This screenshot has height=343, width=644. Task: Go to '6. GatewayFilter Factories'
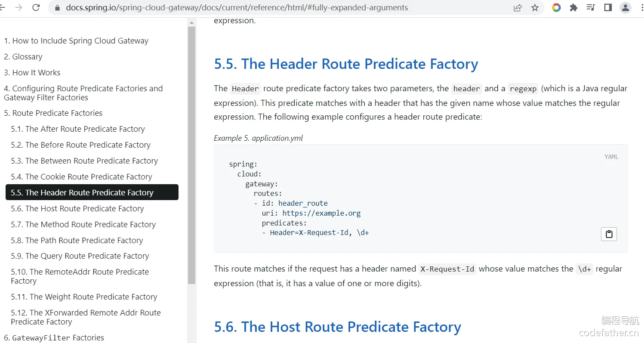click(54, 338)
